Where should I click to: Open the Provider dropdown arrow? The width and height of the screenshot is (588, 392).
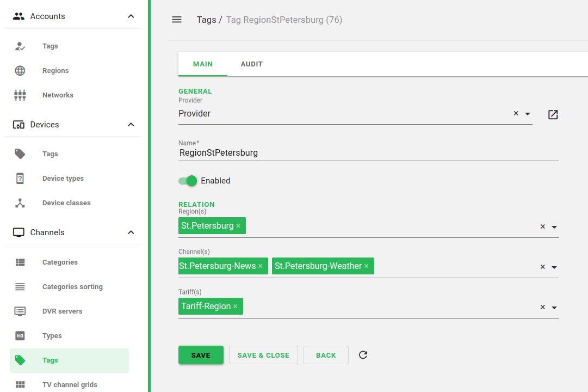[528, 114]
